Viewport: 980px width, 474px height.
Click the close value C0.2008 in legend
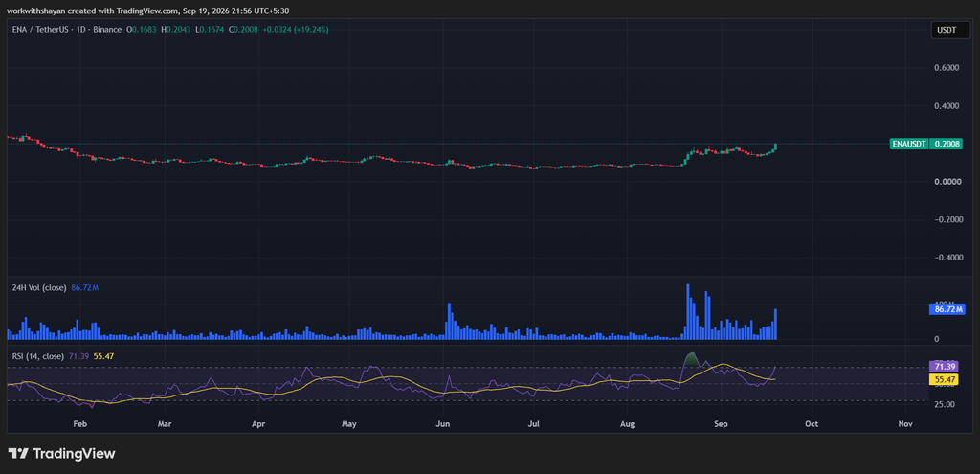[x=243, y=30]
